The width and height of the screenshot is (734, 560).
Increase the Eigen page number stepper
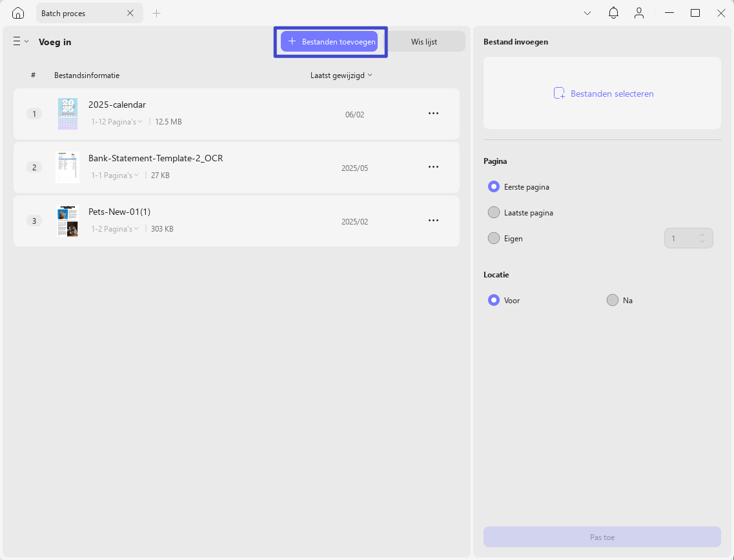click(x=702, y=235)
